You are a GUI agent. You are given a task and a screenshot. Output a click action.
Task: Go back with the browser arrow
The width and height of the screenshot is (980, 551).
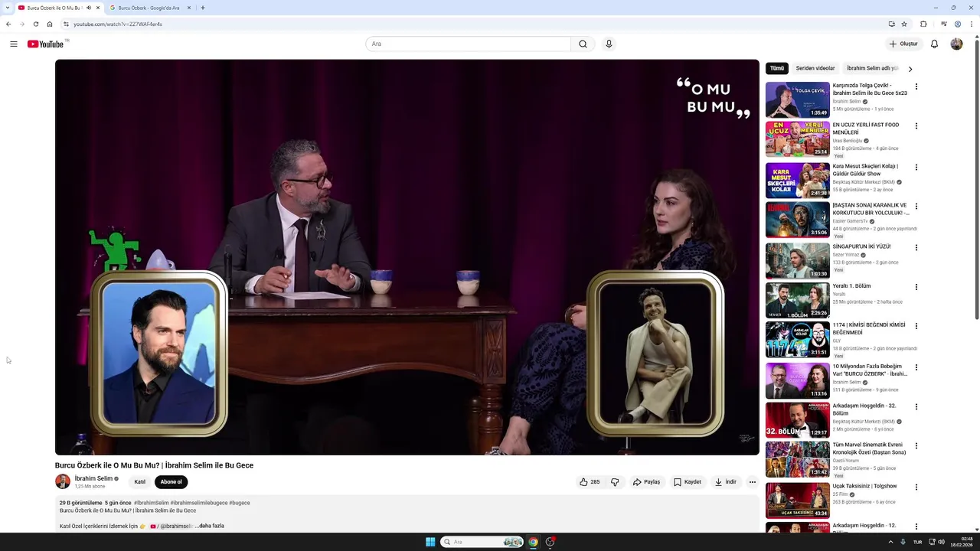(x=8, y=24)
